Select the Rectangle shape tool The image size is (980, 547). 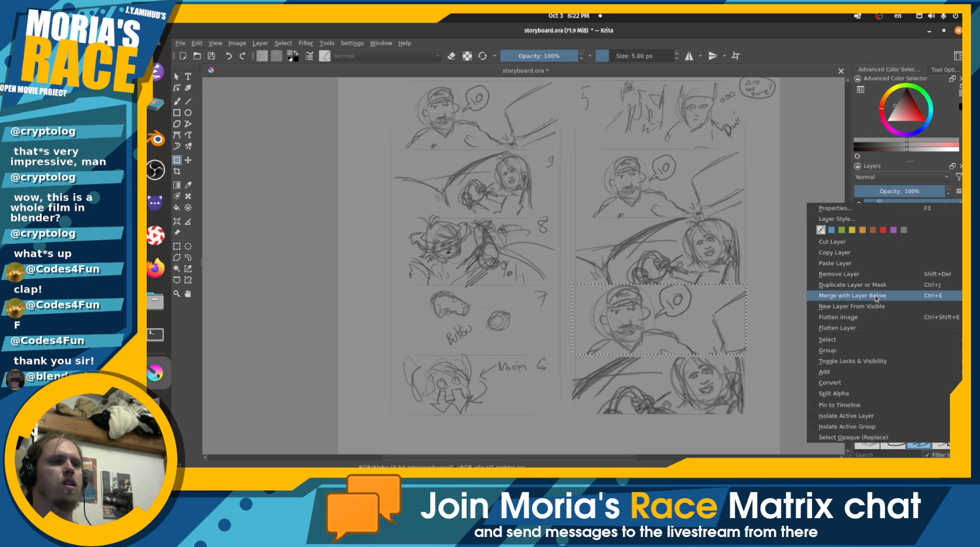pyautogui.click(x=177, y=112)
